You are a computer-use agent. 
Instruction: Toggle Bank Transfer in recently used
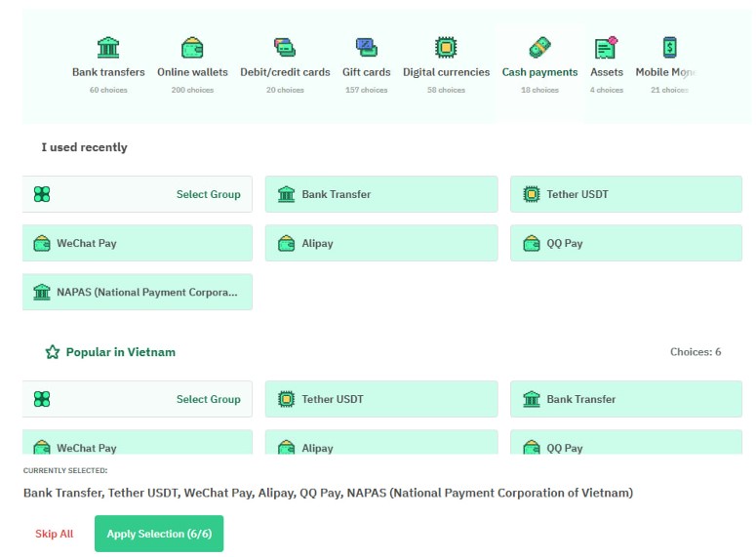tap(381, 194)
